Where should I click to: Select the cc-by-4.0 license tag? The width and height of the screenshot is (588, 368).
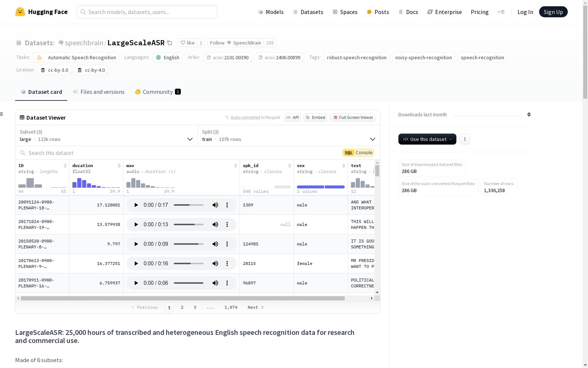click(92, 70)
